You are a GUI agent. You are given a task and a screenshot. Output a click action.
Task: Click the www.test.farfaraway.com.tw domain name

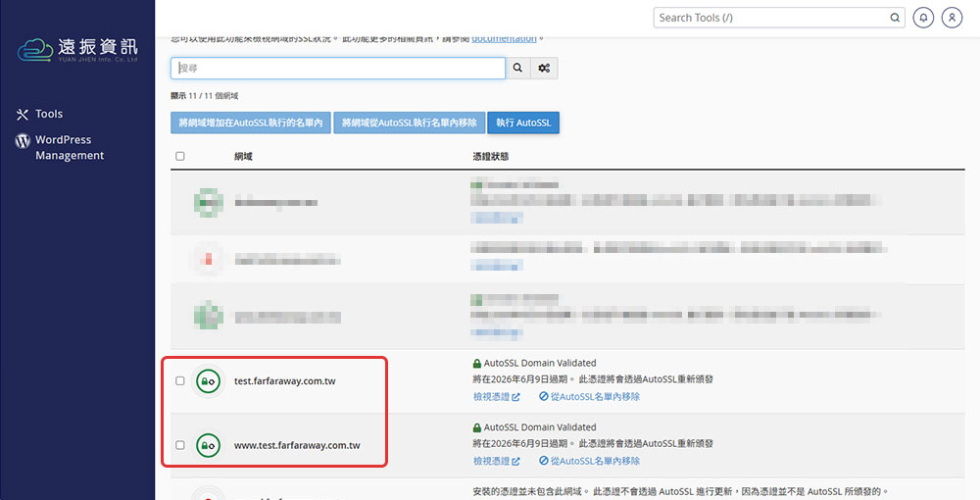(297, 446)
